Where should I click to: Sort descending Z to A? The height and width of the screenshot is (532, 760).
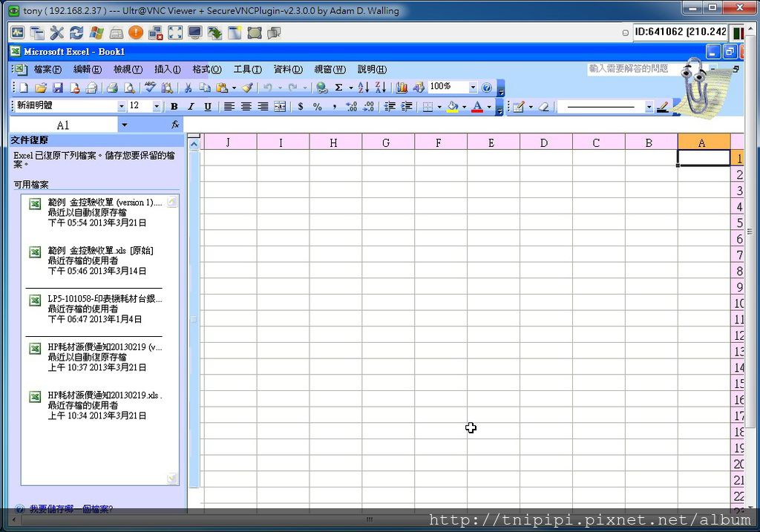[x=381, y=88]
